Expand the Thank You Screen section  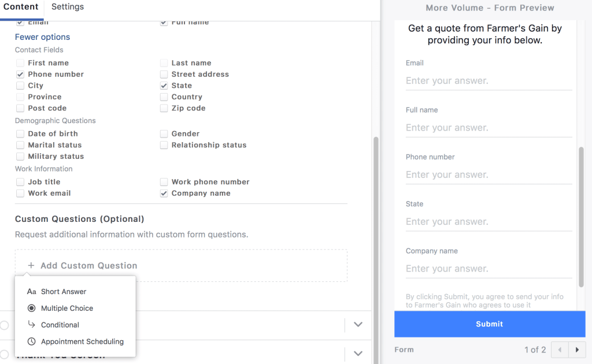tap(358, 353)
